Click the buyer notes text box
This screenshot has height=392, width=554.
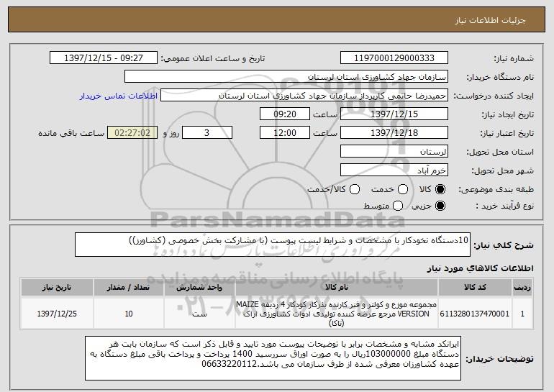coord(273,358)
